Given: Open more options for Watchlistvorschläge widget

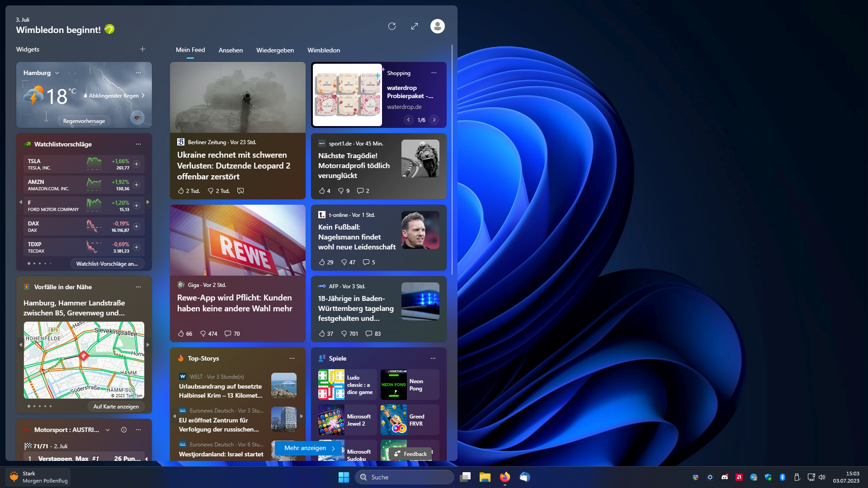Looking at the screenshot, I should [138, 144].
